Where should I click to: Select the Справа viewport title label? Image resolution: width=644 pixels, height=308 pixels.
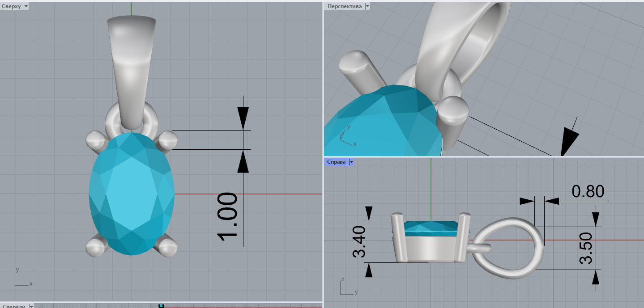pyautogui.click(x=336, y=162)
